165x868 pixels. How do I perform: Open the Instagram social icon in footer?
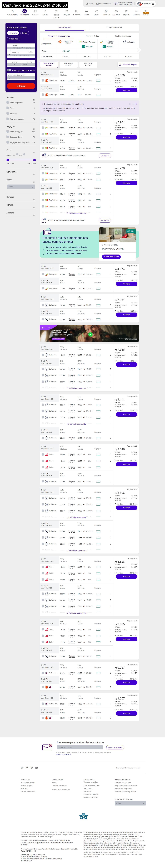point(27,768)
